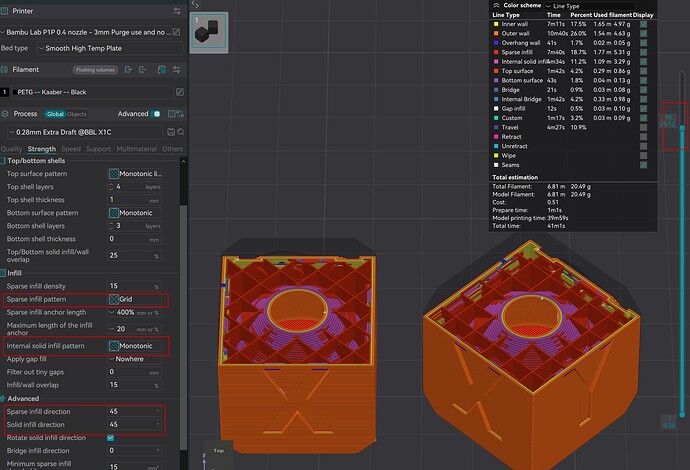Open the Sparse infill pattern Grid dropdown
690x470 pixels.
point(134,299)
